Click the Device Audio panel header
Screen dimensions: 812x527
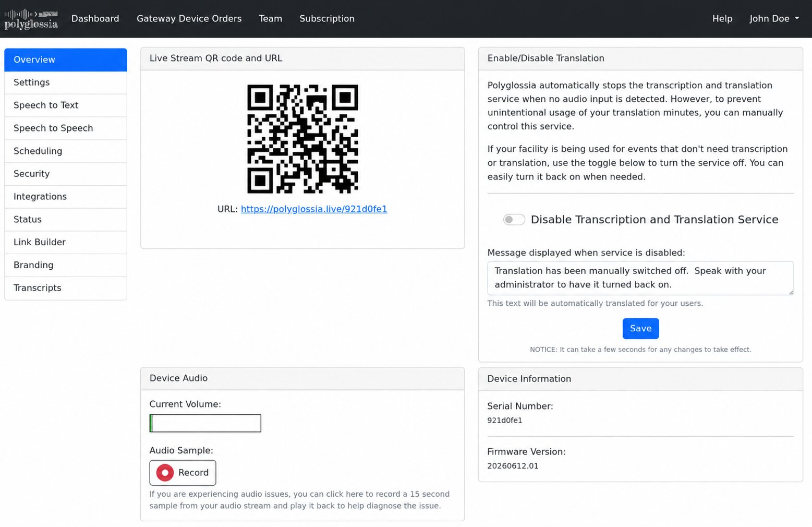click(x=302, y=378)
